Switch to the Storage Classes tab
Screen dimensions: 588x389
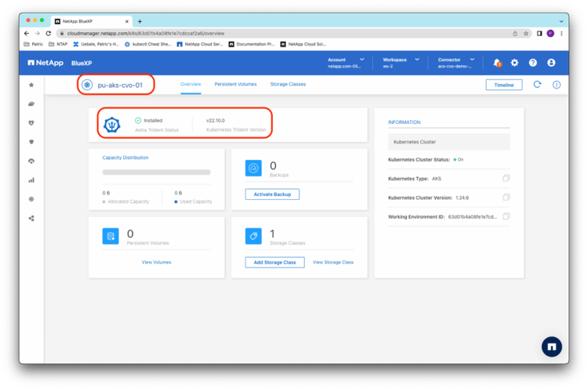point(288,84)
